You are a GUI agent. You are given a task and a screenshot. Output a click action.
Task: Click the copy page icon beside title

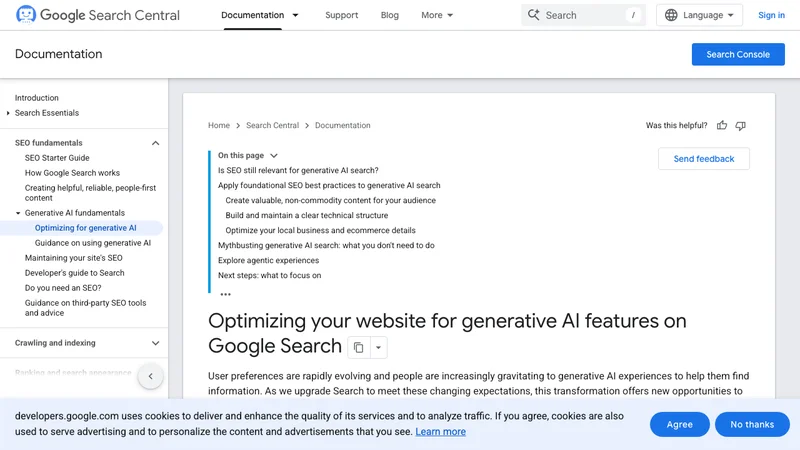(x=359, y=347)
